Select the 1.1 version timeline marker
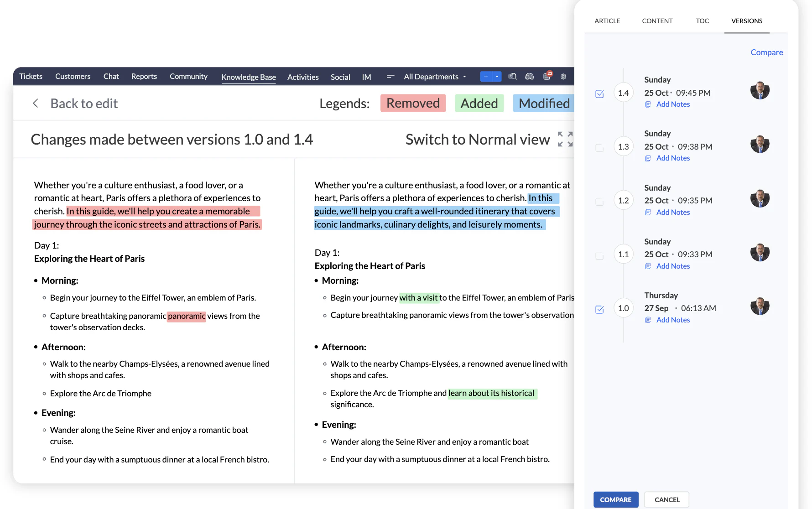 click(x=624, y=254)
